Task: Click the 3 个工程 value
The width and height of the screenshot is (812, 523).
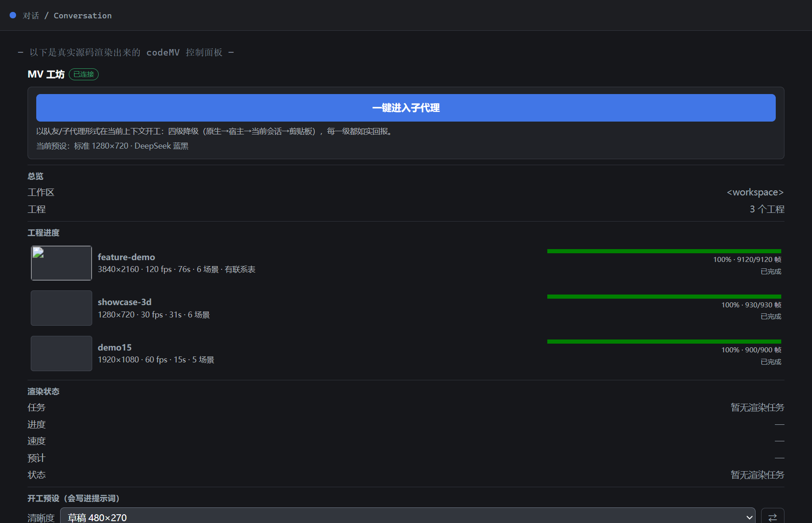Action: point(767,209)
